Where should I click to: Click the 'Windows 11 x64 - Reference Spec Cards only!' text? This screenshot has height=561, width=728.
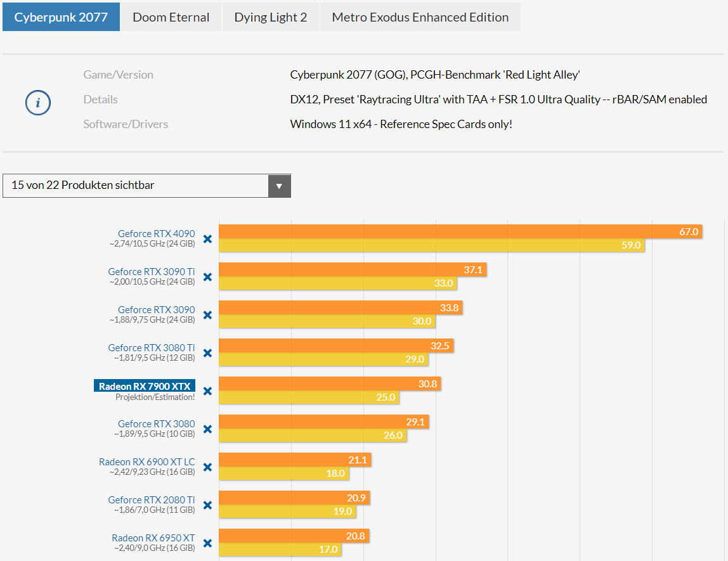click(x=401, y=124)
